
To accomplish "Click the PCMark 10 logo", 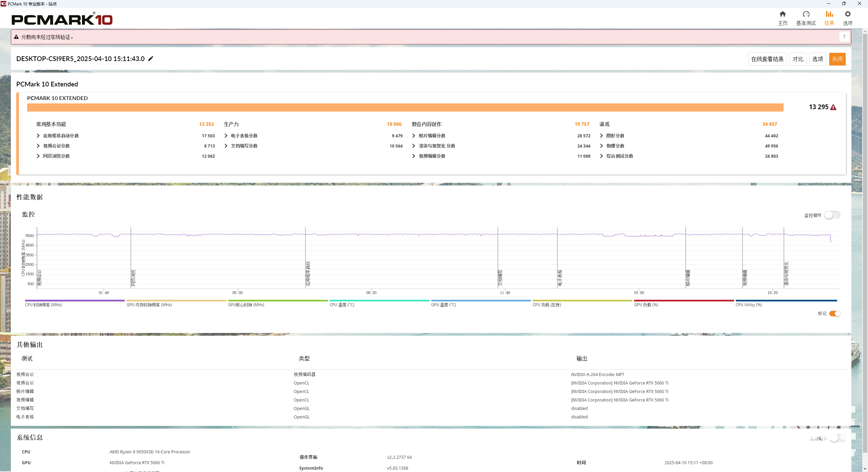I will (62, 19).
